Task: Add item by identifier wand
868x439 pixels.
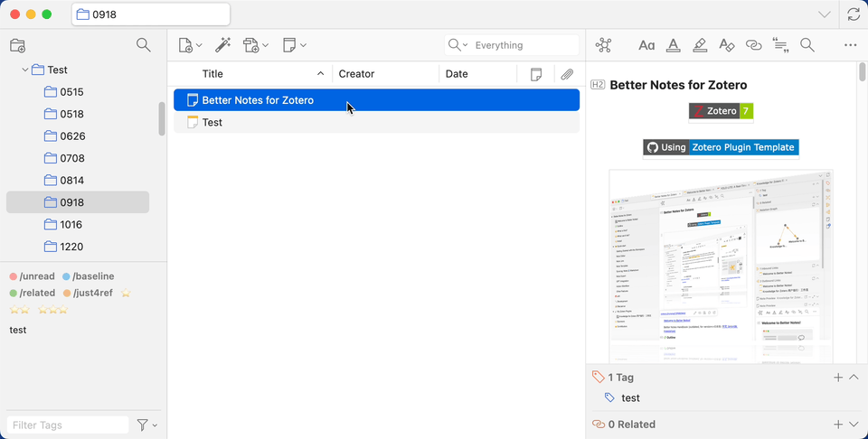Action: coord(222,45)
